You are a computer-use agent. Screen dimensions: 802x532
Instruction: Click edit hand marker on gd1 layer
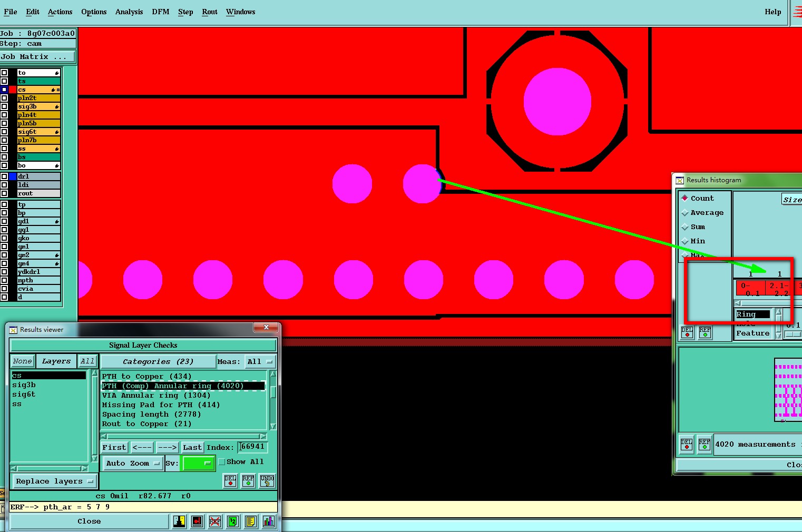[x=57, y=221]
